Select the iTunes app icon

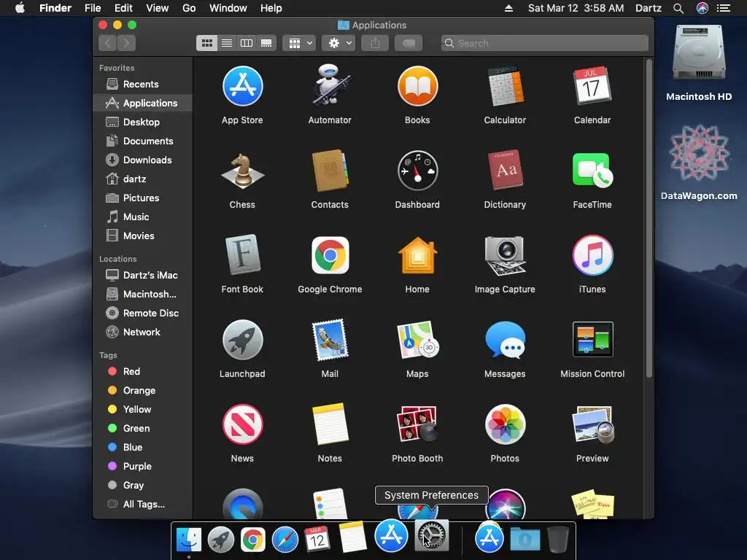[592, 255]
